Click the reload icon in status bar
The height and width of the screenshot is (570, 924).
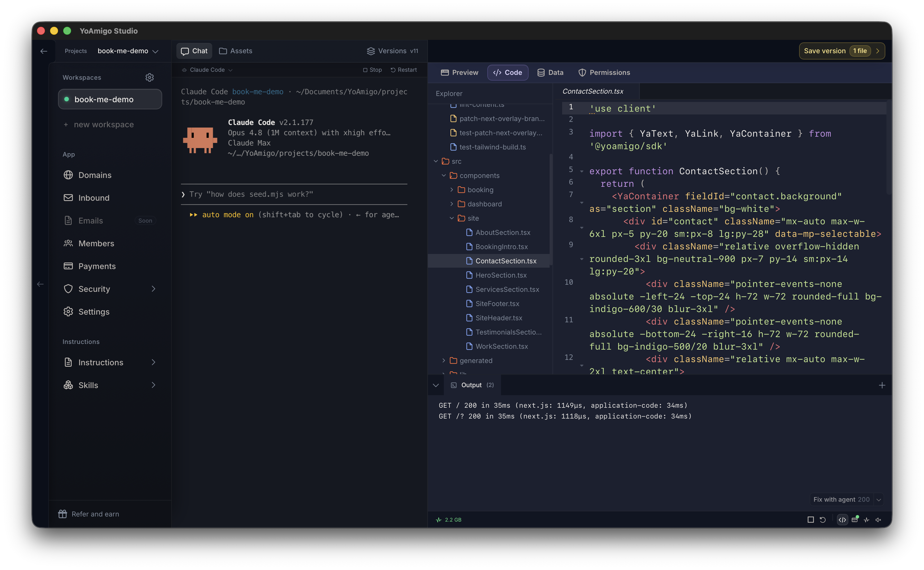[822, 520]
